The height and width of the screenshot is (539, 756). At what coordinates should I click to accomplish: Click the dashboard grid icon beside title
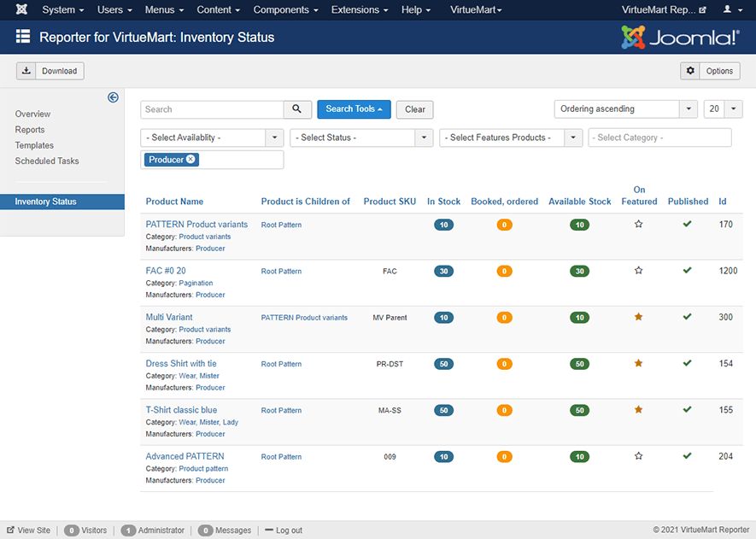[23, 37]
